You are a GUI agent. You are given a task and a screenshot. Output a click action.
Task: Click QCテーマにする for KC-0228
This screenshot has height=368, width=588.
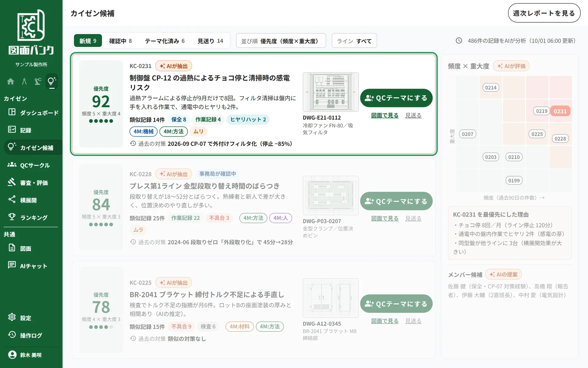click(396, 201)
